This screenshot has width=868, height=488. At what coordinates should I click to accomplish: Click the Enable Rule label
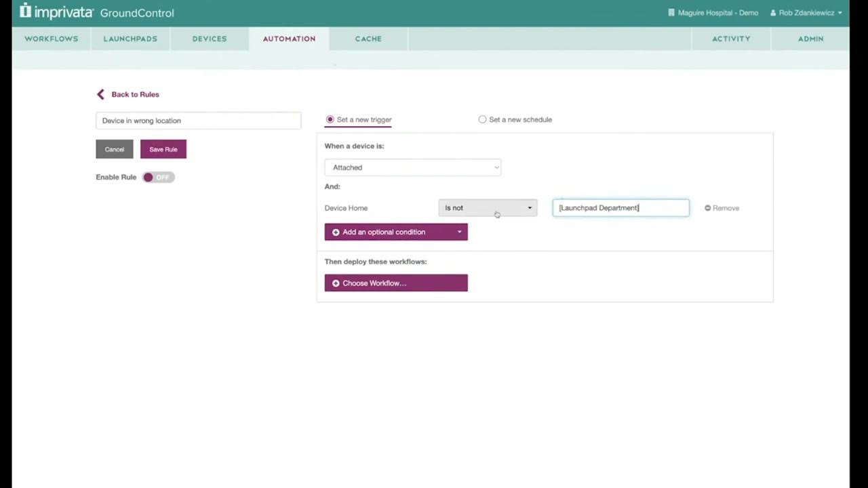coord(116,177)
